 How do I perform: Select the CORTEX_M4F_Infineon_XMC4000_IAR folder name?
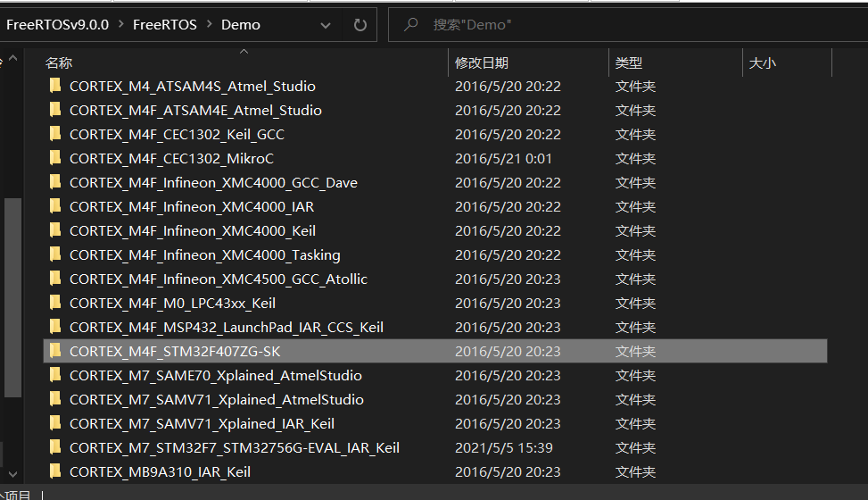(x=192, y=207)
